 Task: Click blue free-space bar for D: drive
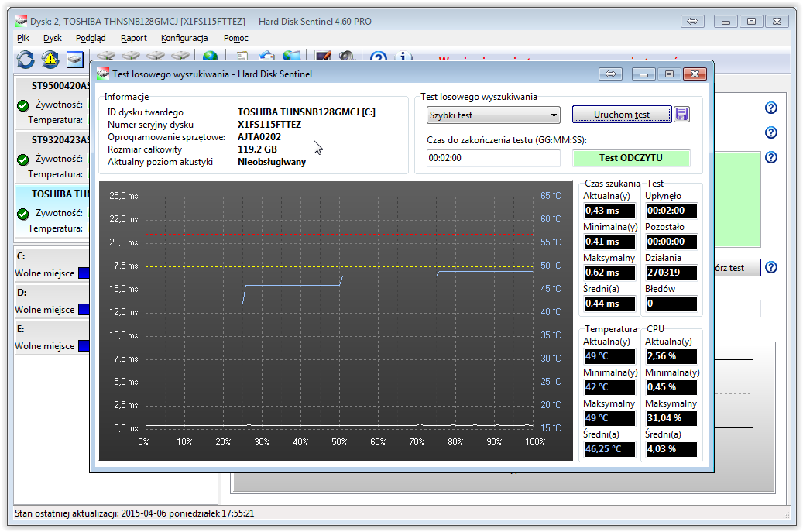(x=84, y=310)
